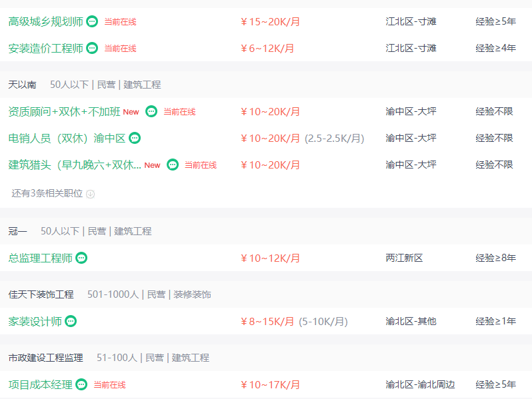Click chat bubble next to 总监理工程师
Screen dimensions: 532x399
(81, 258)
